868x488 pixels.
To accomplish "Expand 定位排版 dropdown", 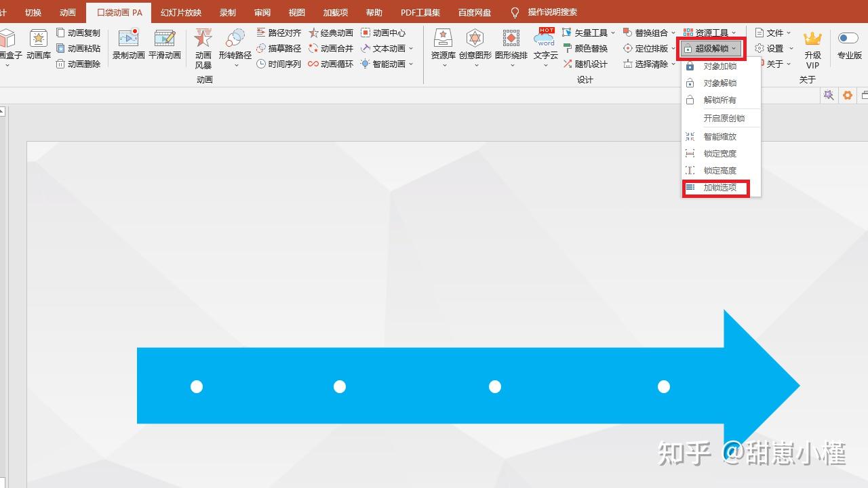I will 673,48.
